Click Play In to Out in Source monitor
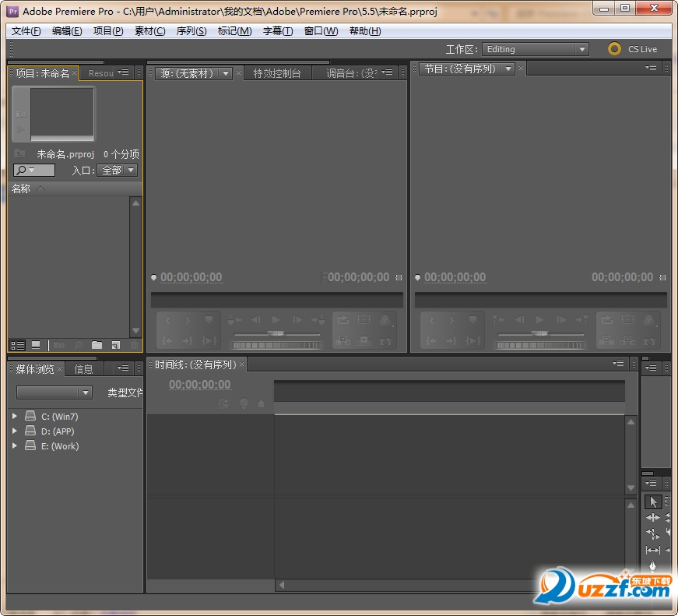The width and height of the screenshot is (678, 616). point(209,341)
